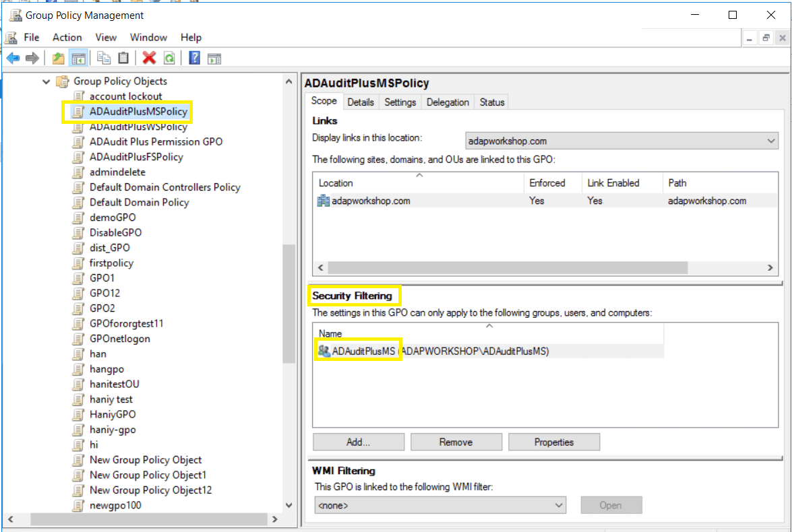
Task: Toggle the Show/Hide Action Pane icon
Action: click(214, 59)
